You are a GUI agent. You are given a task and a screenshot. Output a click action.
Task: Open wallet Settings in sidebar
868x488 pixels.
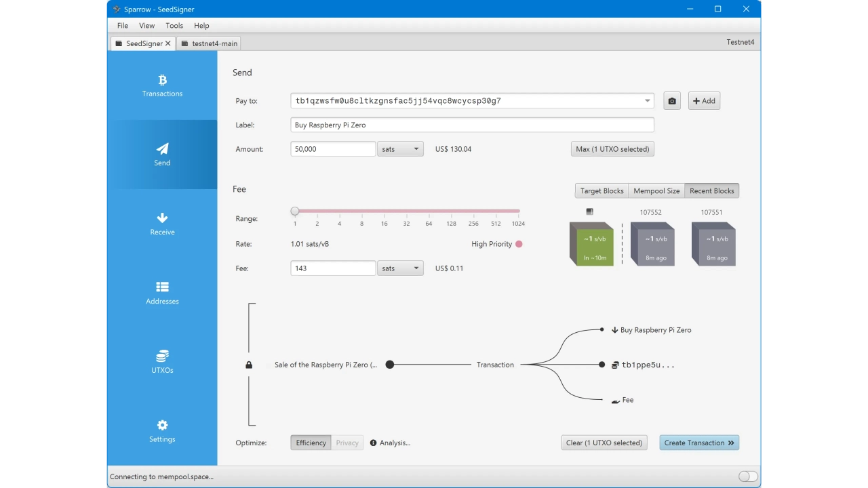(x=162, y=431)
